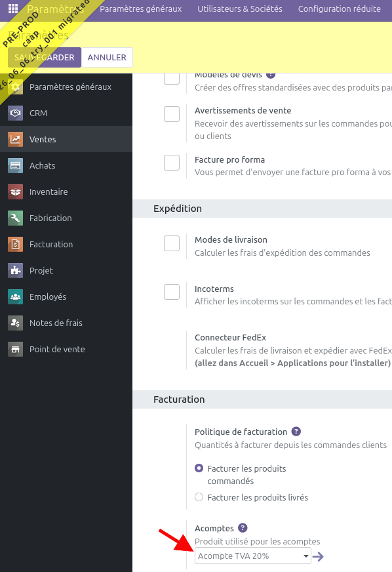
Task: Go to Fabrication settings section
Action: [x=66, y=218]
